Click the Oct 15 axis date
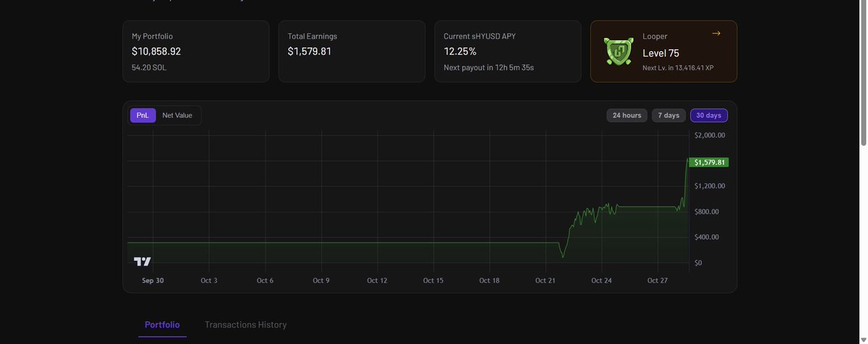 pyautogui.click(x=433, y=280)
